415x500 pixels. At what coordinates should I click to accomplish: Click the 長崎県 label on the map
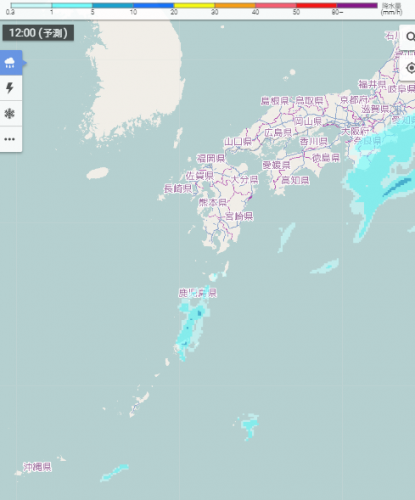coord(178,189)
